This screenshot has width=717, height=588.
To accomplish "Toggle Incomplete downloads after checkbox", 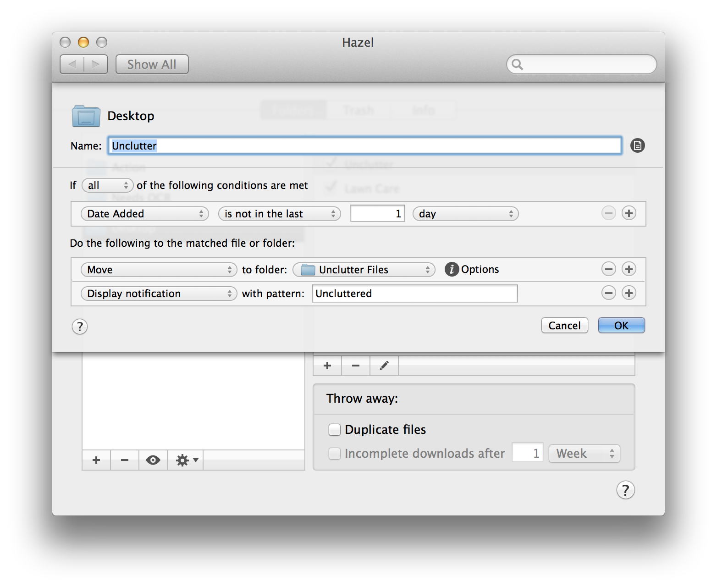I will [335, 454].
